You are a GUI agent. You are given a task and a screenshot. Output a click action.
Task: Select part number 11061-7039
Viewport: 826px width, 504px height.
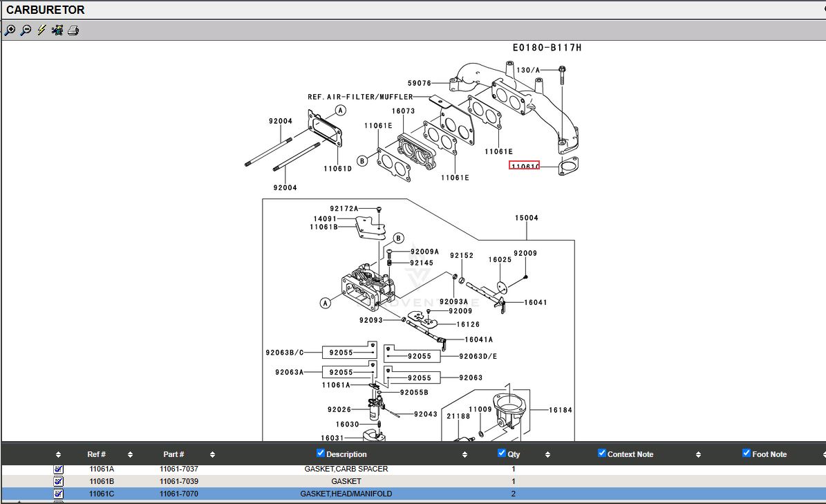(x=178, y=481)
